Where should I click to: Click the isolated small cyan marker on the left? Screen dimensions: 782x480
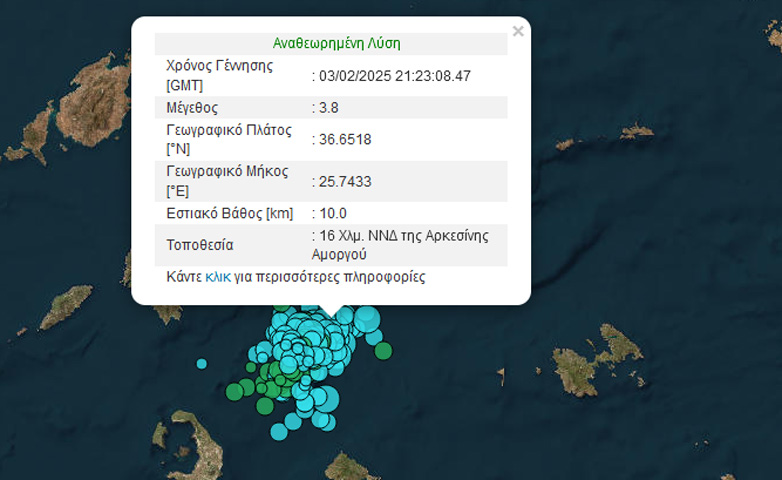(x=202, y=363)
